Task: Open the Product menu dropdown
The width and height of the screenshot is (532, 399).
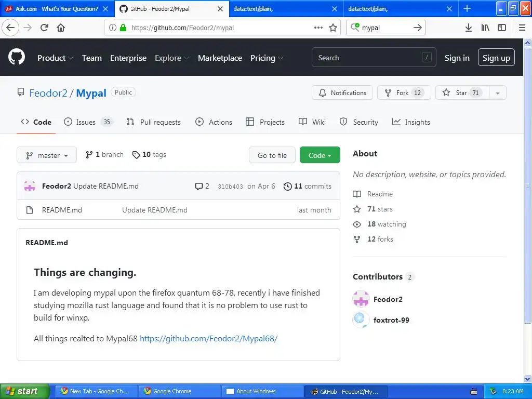Action: 55,58
